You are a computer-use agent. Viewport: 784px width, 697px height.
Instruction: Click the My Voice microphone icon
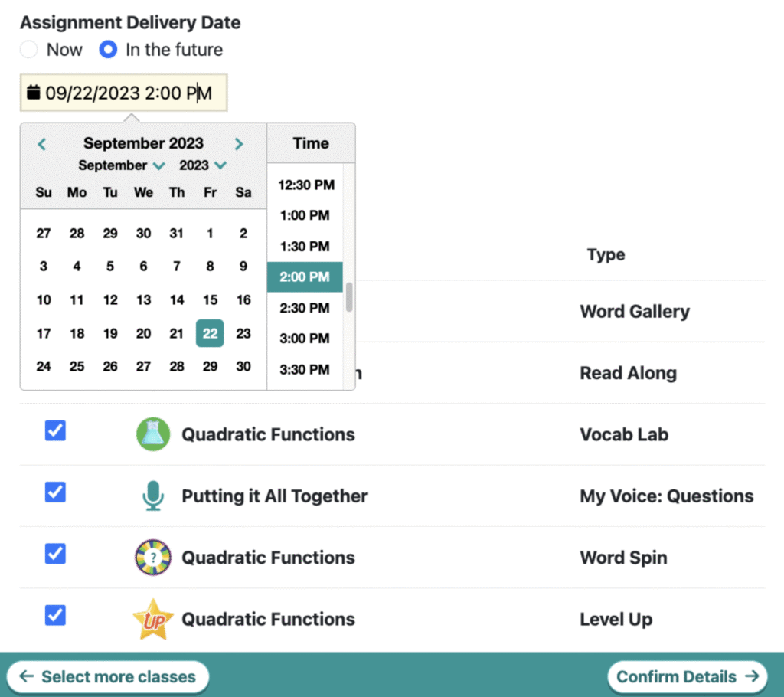pyautogui.click(x=153, y=496)
